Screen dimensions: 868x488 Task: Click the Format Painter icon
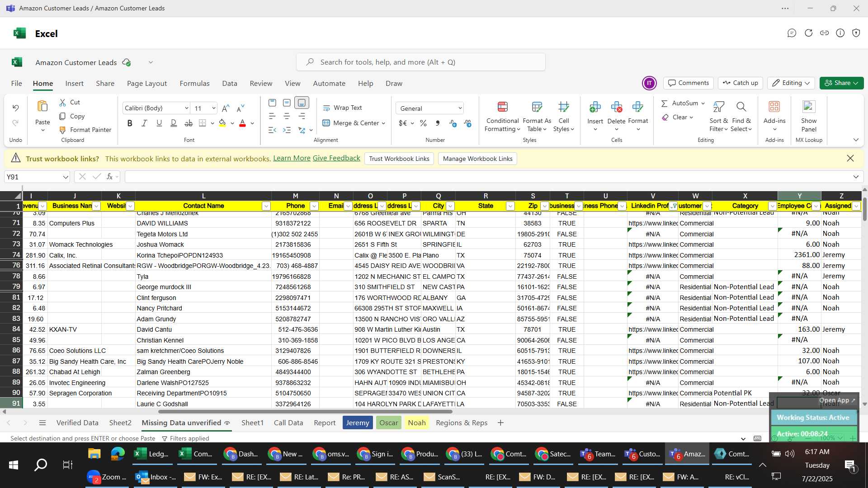[x=62, y=130]
